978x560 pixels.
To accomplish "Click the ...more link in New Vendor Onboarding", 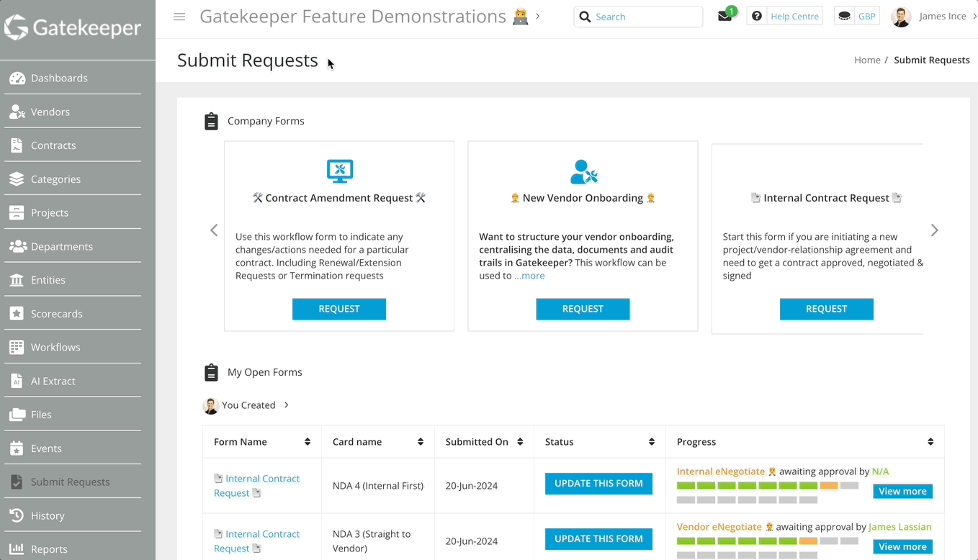I will pyautogui.click(x=529, y=276).
